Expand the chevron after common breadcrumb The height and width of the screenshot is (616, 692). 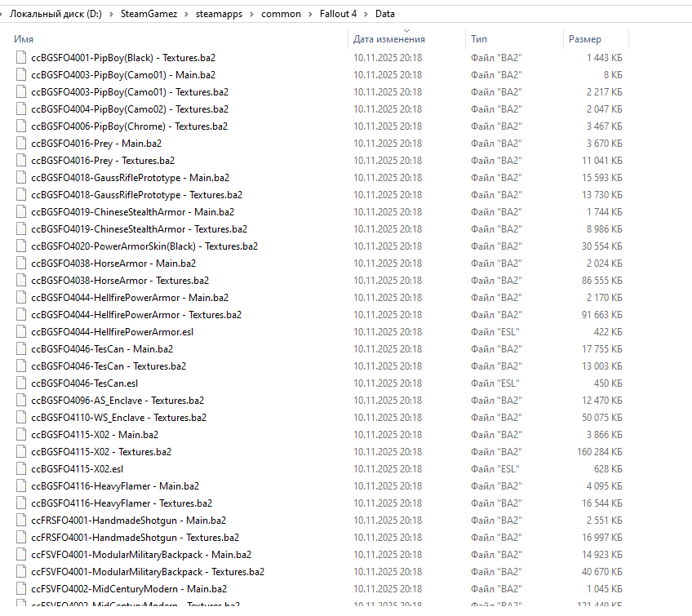coord(310,14)
